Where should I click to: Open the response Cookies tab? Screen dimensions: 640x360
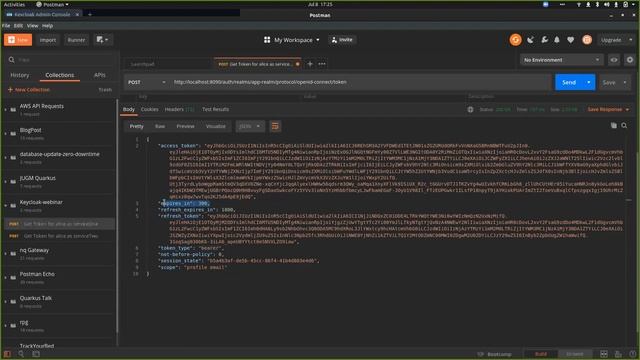click(x=149, y=109)
